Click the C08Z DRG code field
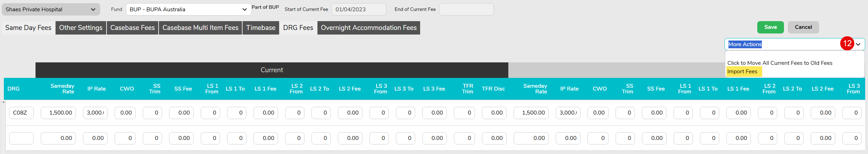 click(x=21, y=113)
